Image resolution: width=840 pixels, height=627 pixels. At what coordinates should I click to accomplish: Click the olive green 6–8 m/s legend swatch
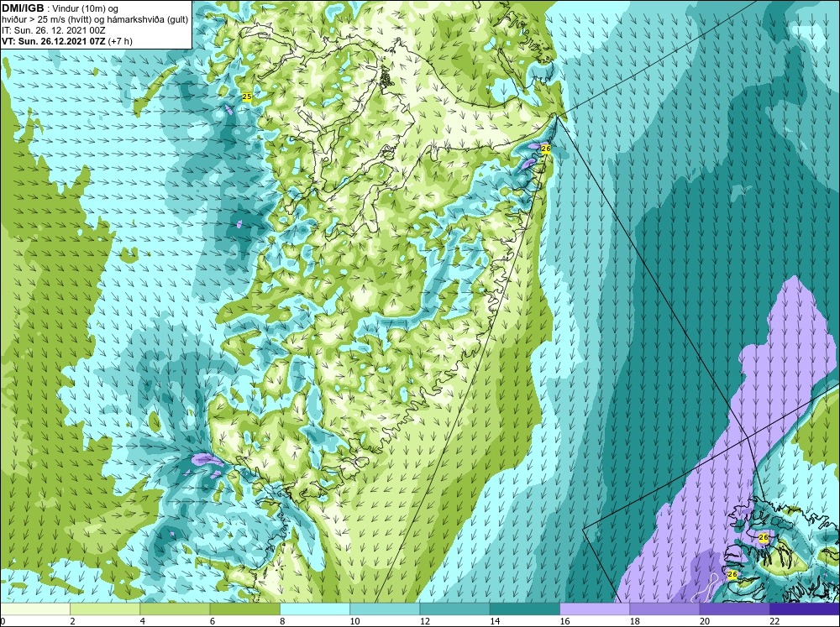[x=244, y=609]
